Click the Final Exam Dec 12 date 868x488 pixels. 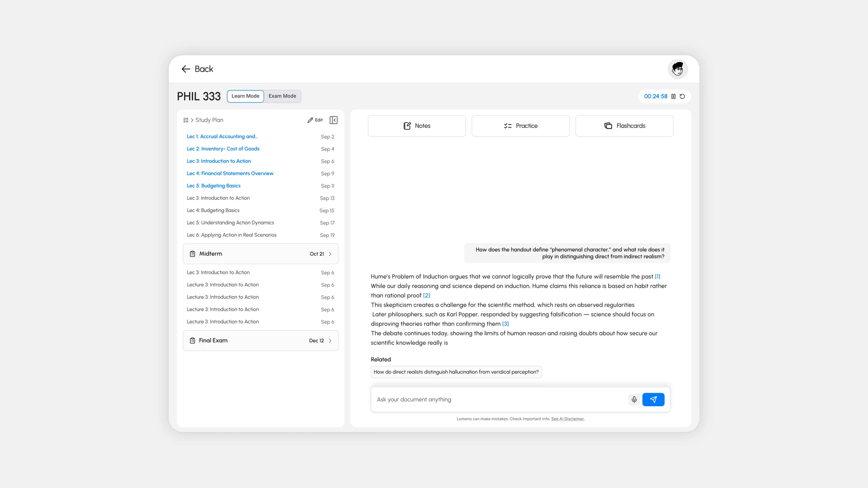click(x=316, y=341)
